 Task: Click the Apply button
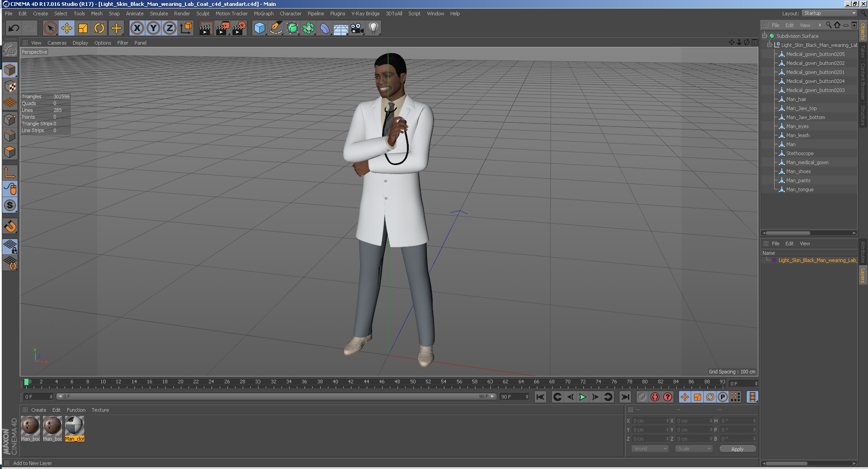[738, 449]
